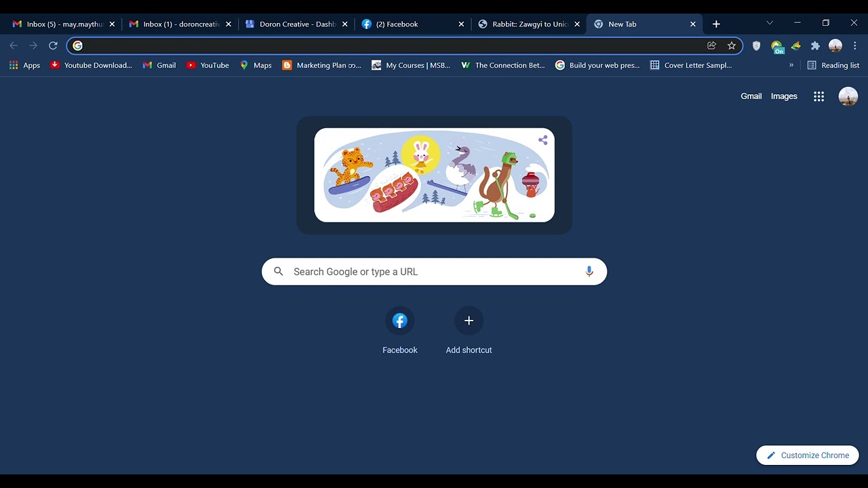
Task: Open the Chrome profile avatar in toolbar
Action: click(x=835, y=45)
